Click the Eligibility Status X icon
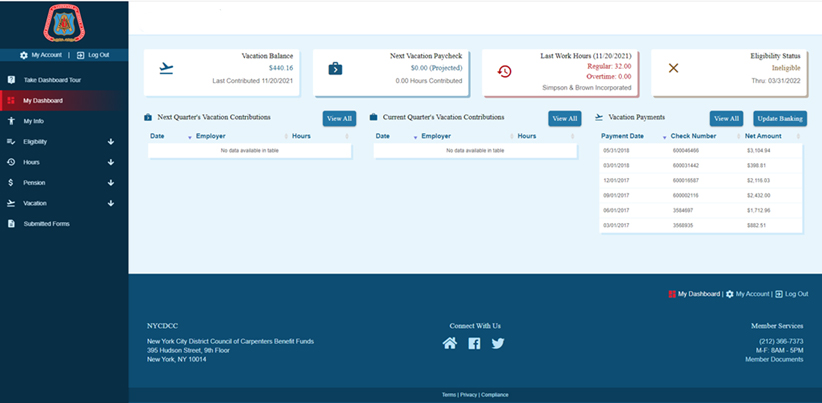This screenshot has height=403, width=822. tap(673, 68)
